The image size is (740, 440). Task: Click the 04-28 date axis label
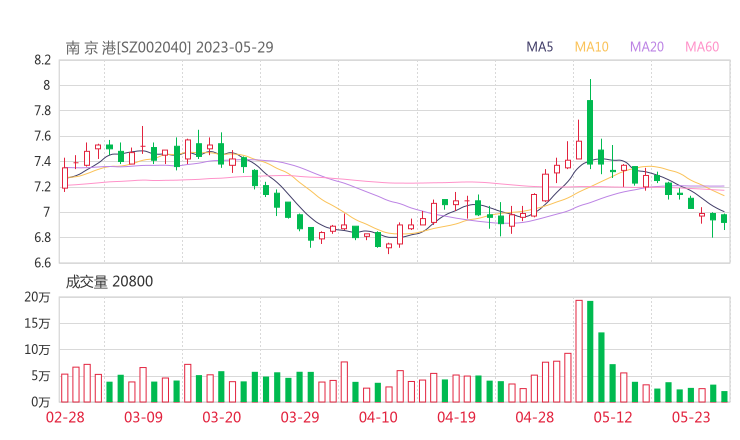535,417
